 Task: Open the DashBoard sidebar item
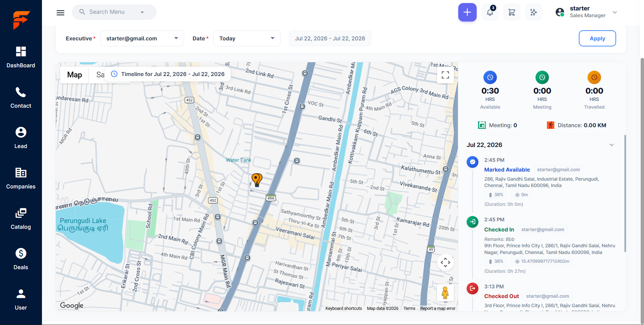coord(21,58)
